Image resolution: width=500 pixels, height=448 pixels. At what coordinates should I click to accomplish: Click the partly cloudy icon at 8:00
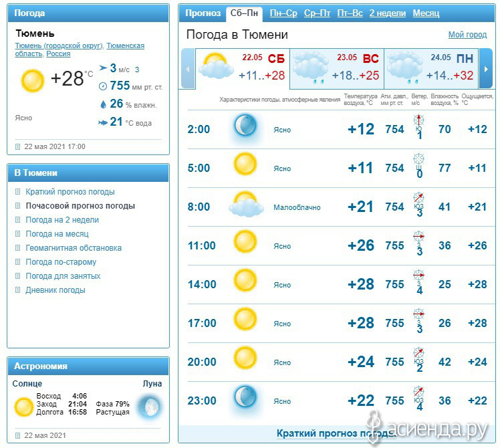(x=246, y=204)
